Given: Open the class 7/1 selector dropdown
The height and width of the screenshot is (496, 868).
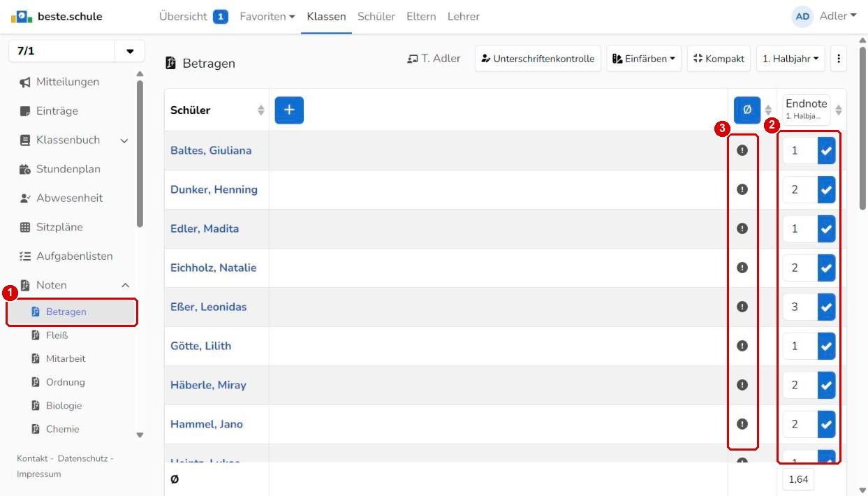Looking at the screenshot, I should [130, 52].
